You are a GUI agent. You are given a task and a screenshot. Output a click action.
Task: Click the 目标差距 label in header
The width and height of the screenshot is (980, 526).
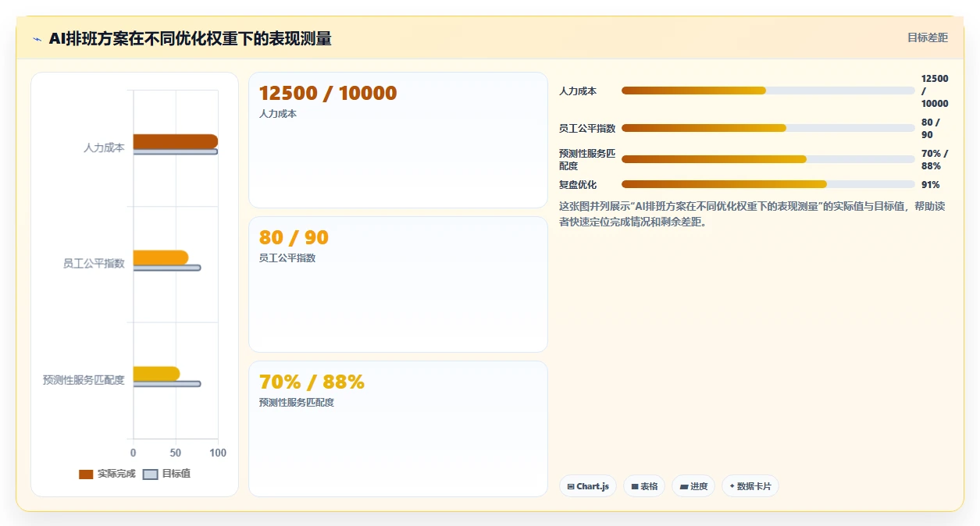[928, 37]
